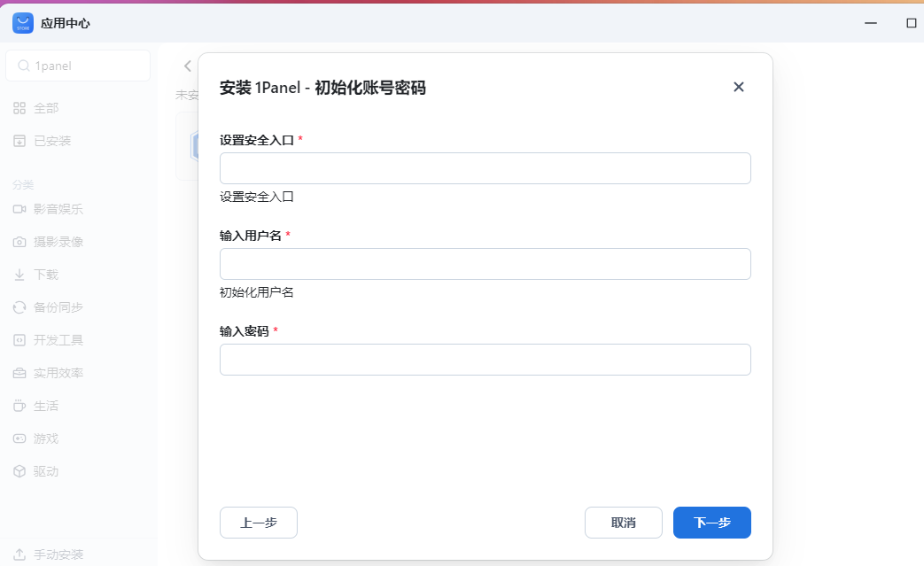
Task: Select the 生活 category
Action: click(46, 406)
